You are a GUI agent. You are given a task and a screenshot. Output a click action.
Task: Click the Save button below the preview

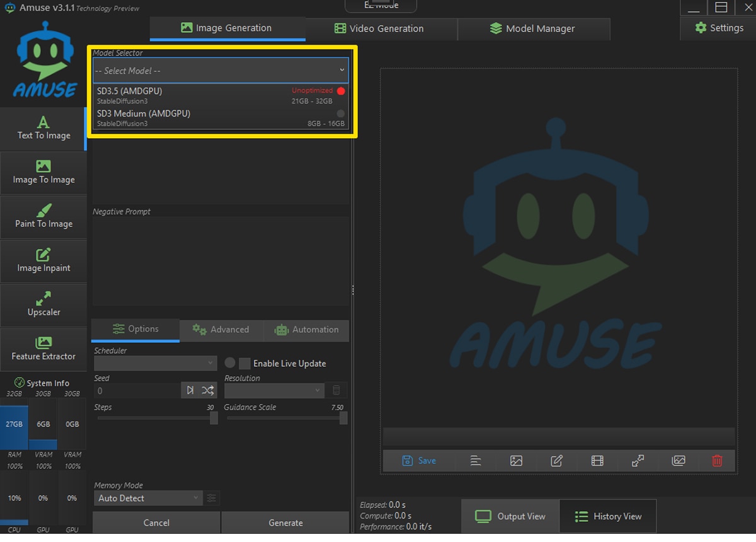coord(419,461)
